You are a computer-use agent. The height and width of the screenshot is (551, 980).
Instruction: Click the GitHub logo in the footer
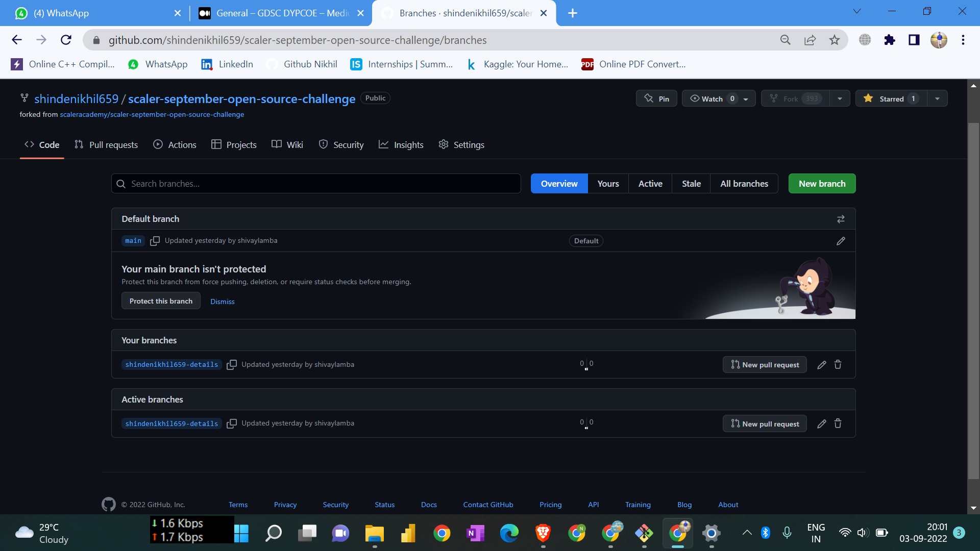[x=108, y=504]
